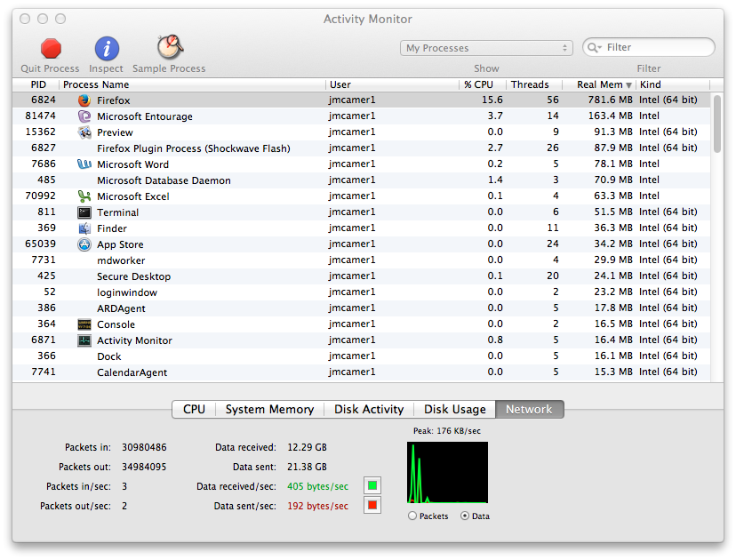Select the Activity Monitor row icon
This screenshot has height=560, width=736.
(x=84, y=340)
